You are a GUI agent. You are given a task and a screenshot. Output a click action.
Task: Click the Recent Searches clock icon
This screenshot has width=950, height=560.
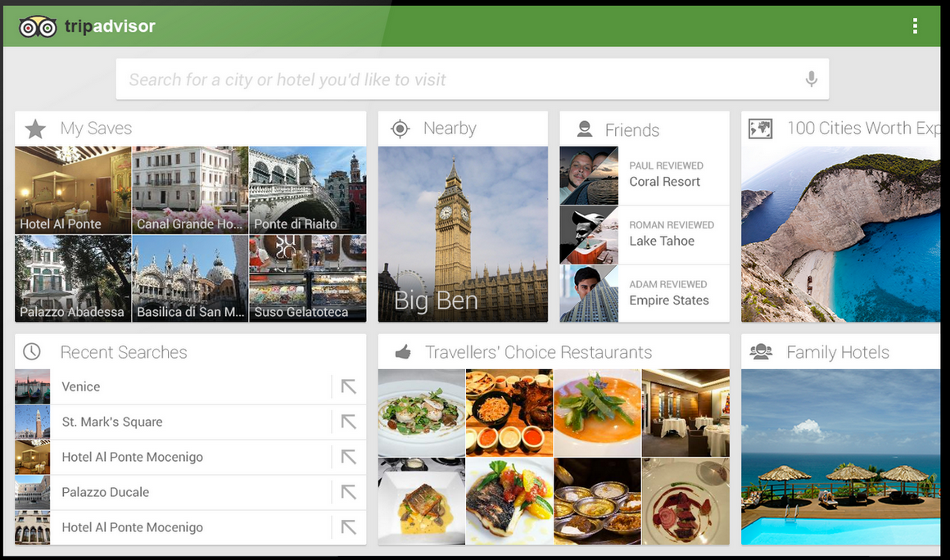pyautogui.click(x=31, y=352)
